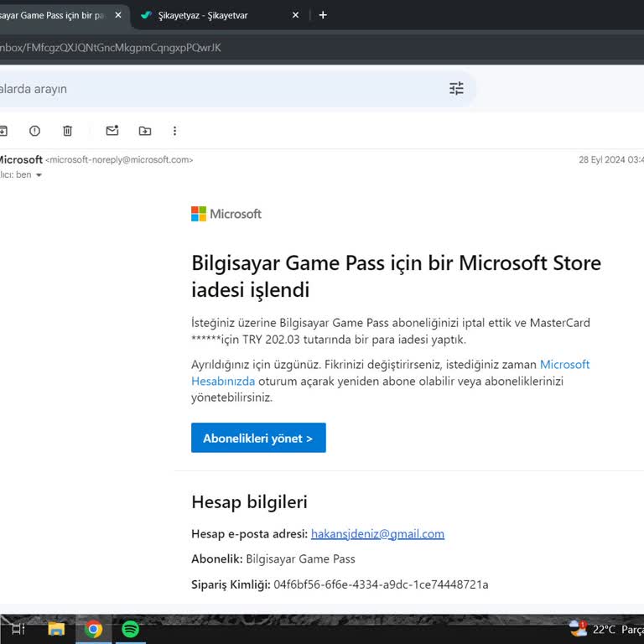Report this email as spam
The width and height of the screenshot is (644, 644).
tap(35, 131)
